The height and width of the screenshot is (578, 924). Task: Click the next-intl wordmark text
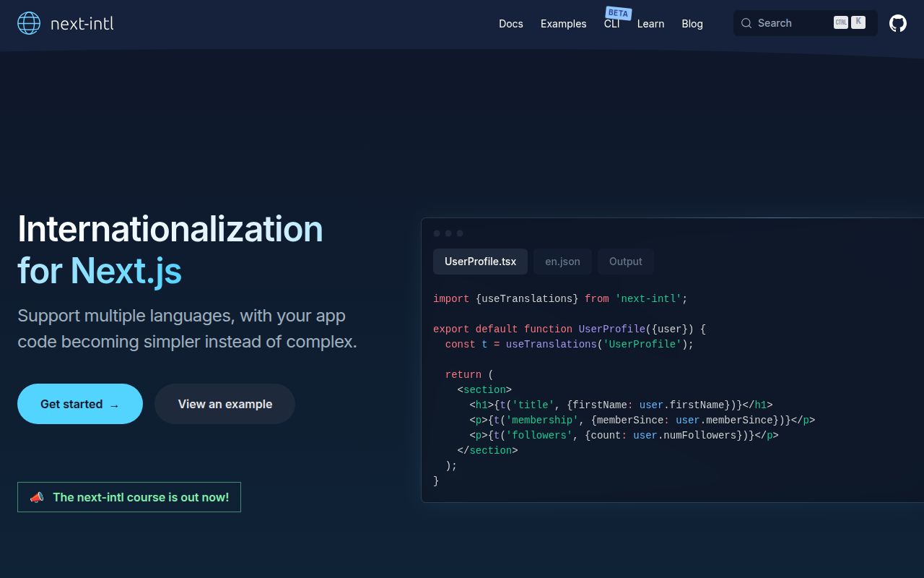pyautogui.click(x=82, y=23)
